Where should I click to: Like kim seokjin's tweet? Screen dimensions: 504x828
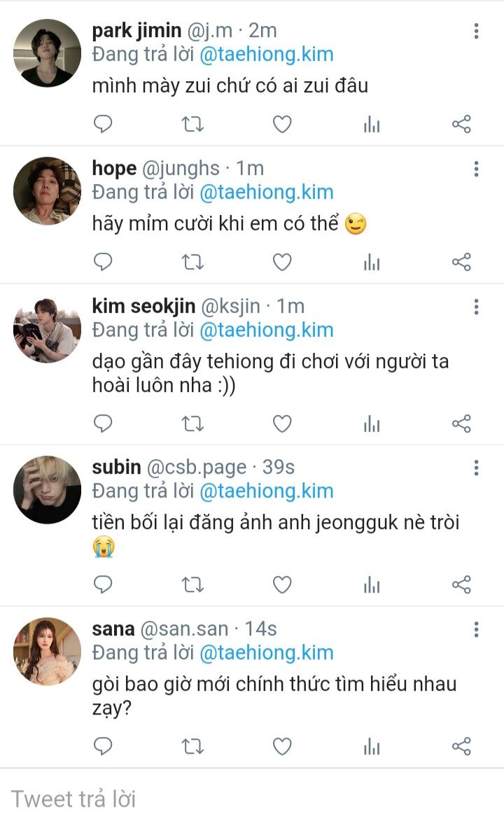coord(282,423)
